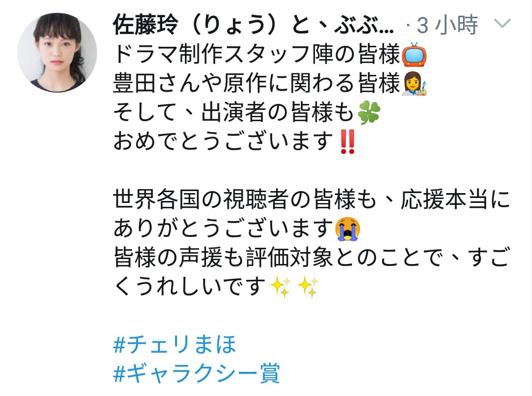Click the four-leaf clover emoji

click(x=369, y=113)
